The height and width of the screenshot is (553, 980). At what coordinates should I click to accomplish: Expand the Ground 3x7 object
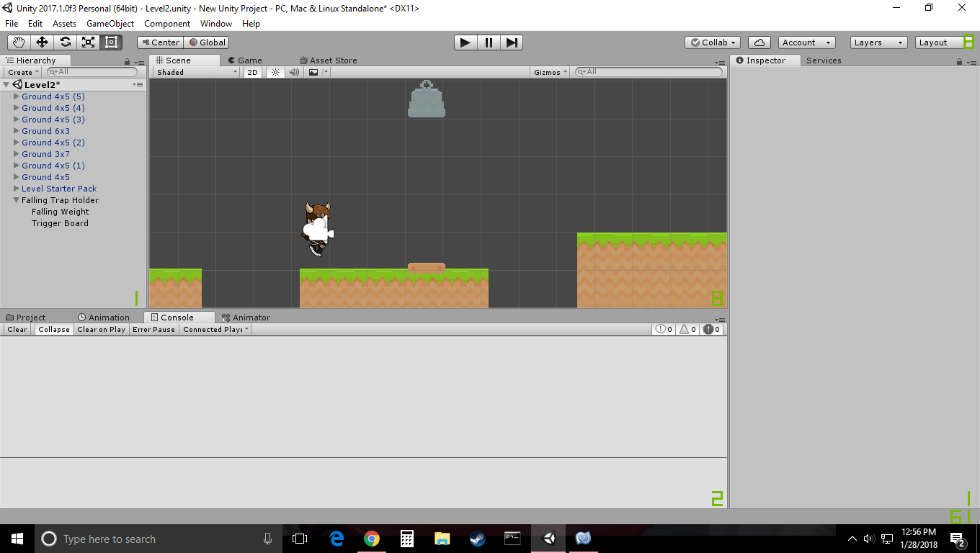(17, 154)
